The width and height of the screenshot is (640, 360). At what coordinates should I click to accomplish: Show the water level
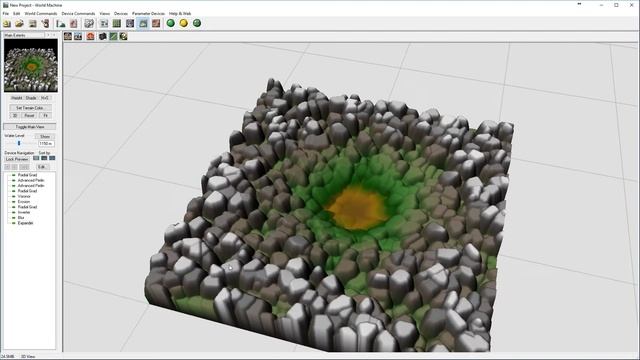tap(45, 136)
